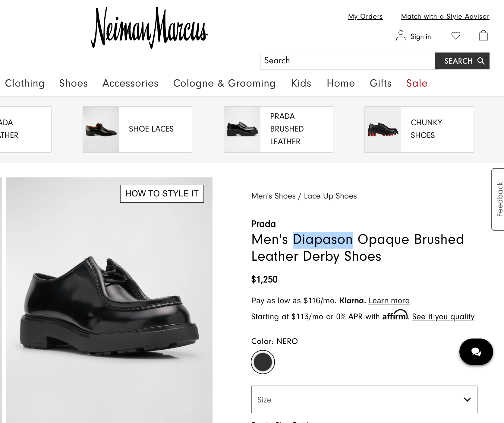Open the Sale menu
Screen dimensions: 504x423
[417, 83]
